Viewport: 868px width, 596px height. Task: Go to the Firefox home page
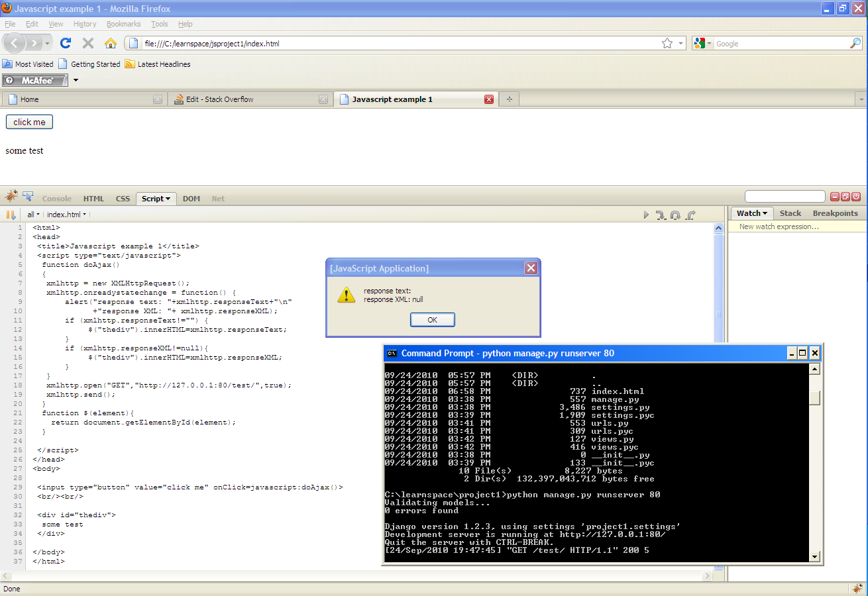coord(111,43)
